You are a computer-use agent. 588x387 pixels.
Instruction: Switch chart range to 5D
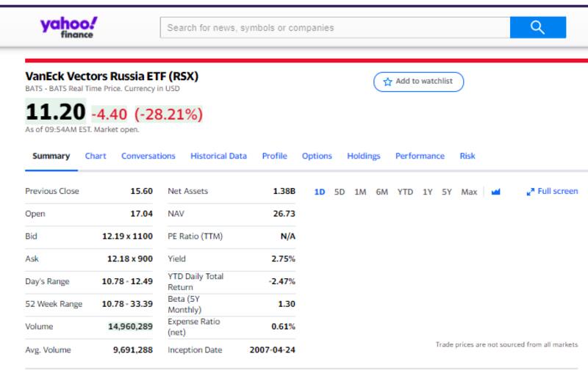340,192
